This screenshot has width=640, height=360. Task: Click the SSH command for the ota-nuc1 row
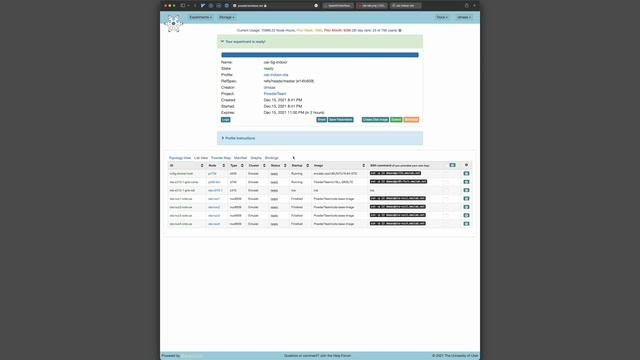click(398, 198)
